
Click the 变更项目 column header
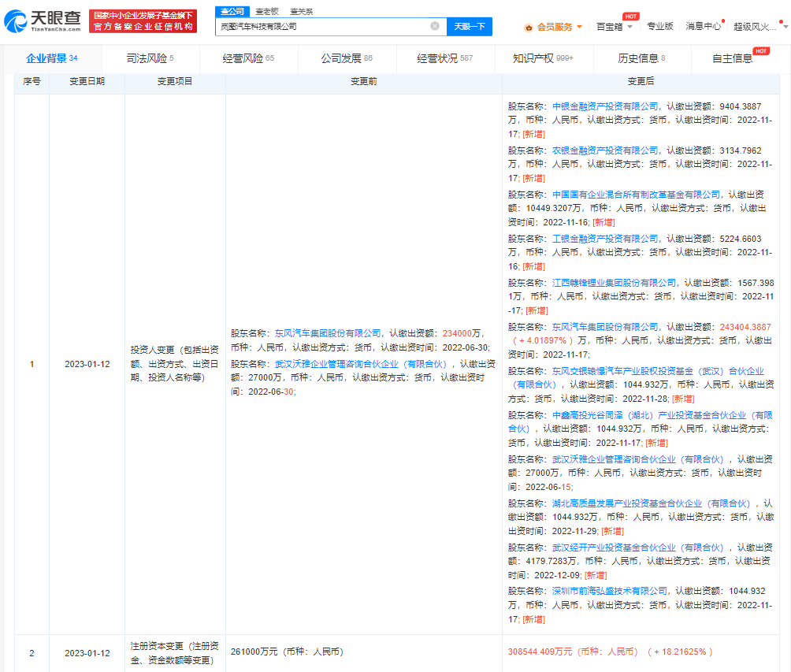[x=175, y=81]
